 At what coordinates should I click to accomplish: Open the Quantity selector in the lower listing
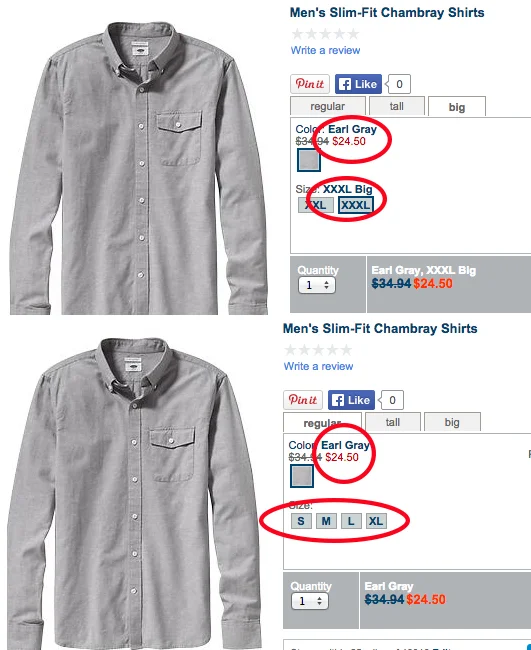pos(310,601)
